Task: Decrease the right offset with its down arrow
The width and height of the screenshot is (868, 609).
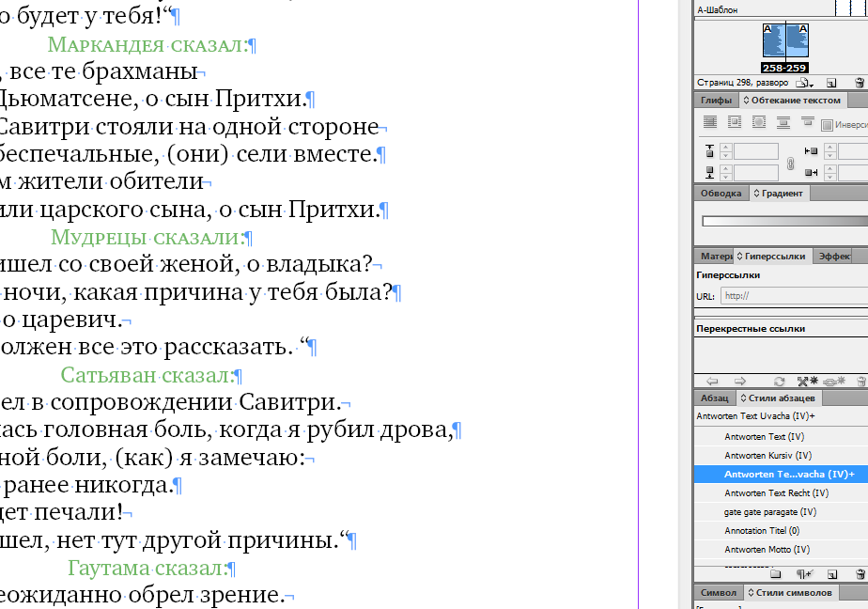Action: 829,177
